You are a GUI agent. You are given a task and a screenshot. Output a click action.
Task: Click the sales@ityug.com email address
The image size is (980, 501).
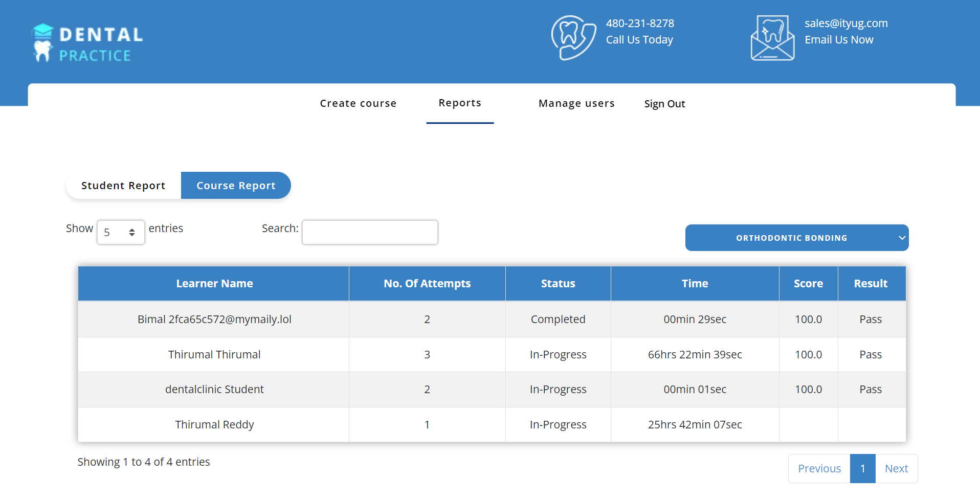pos(846,24)
